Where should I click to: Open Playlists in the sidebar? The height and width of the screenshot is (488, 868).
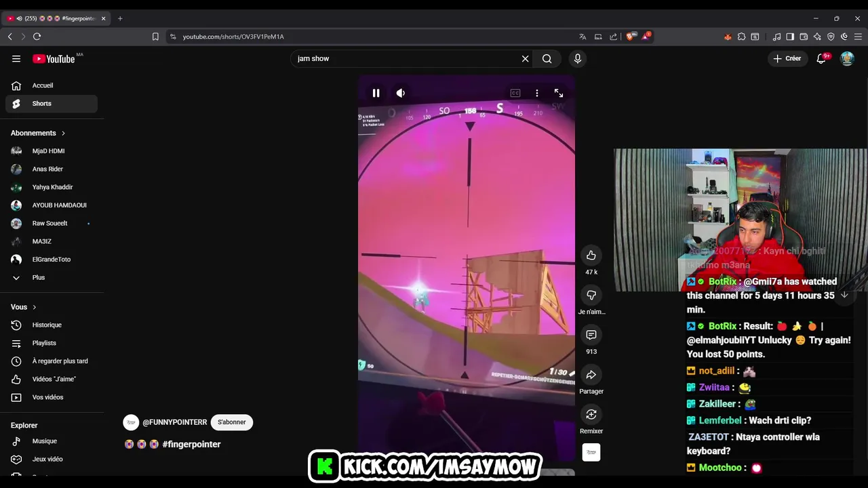click(52, 343)
